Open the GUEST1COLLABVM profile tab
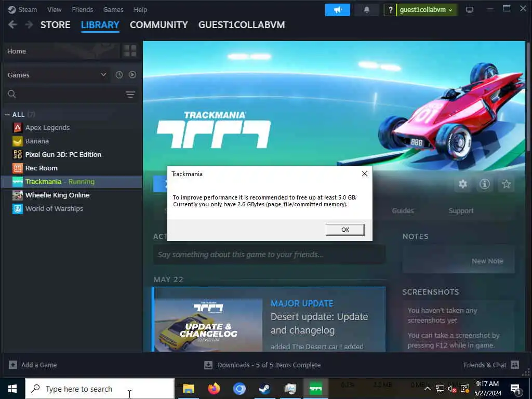This screenshot has height=399, width=532. tap(242, 25)
